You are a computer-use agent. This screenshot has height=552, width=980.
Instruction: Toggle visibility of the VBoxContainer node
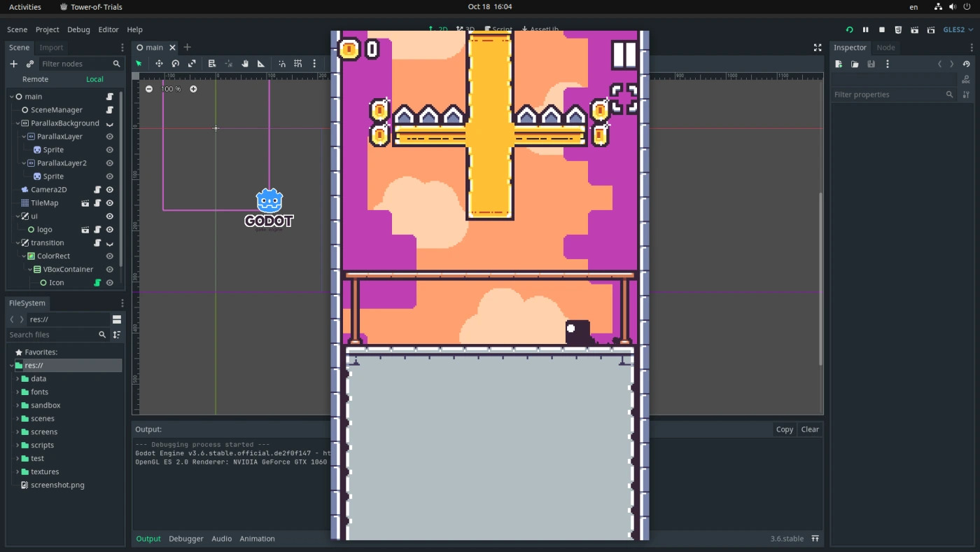point(110,270)
